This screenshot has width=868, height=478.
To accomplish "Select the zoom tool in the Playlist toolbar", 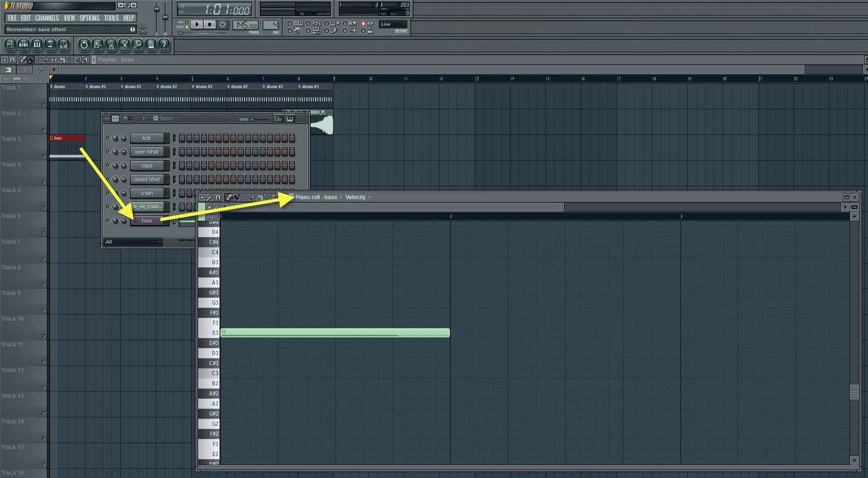I will (78, 60).
